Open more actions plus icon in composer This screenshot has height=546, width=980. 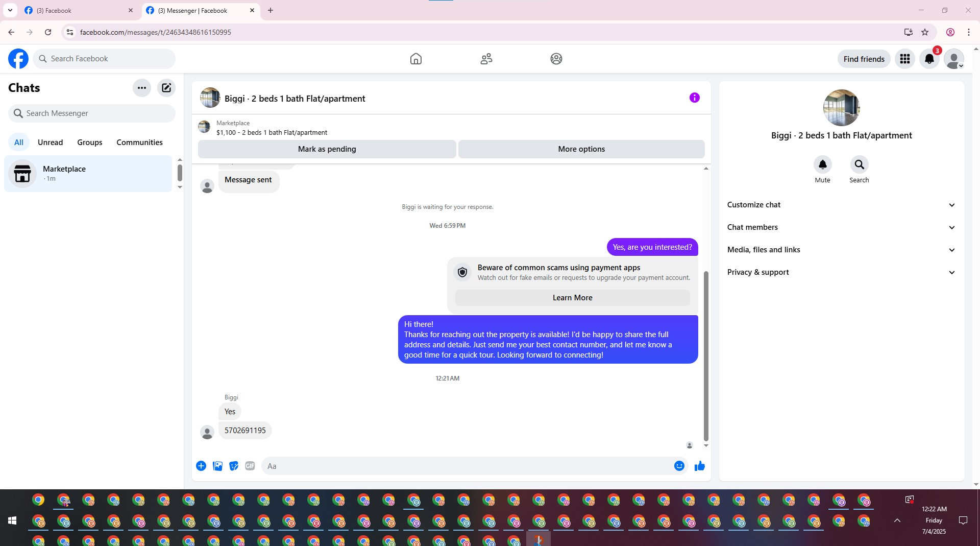point(201,466)
